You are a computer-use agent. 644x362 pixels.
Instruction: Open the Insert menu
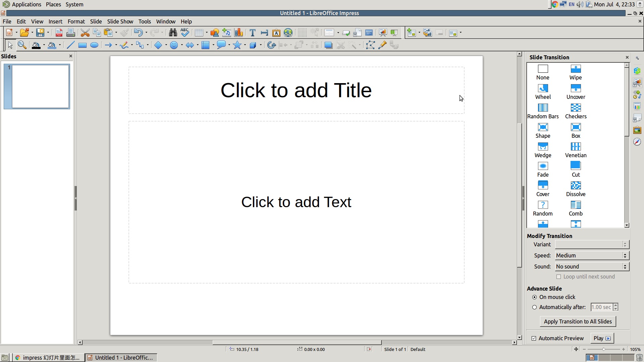55,21
